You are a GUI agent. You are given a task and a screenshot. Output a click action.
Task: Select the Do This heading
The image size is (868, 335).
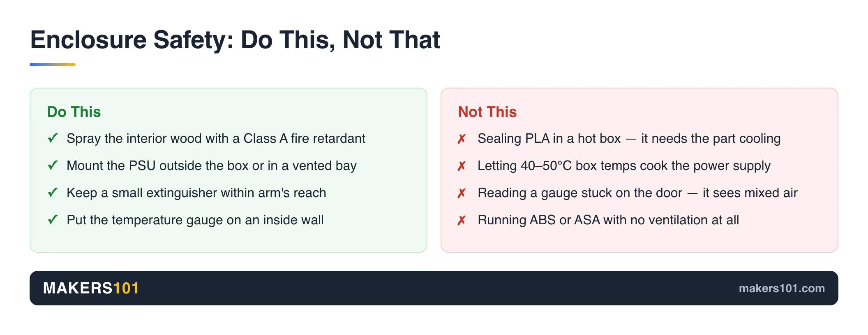[x=74, y=112]
